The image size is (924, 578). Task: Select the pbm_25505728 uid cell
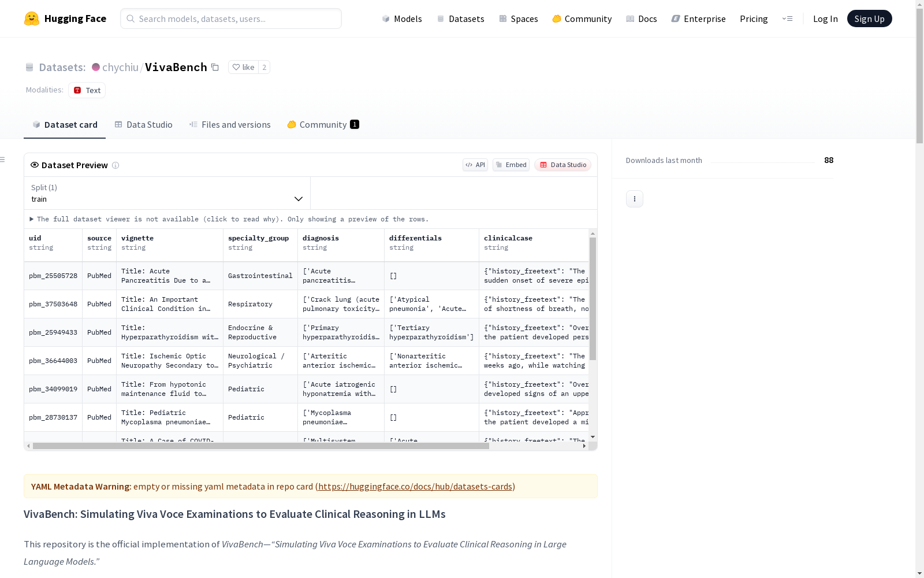(x=53, y=276)
